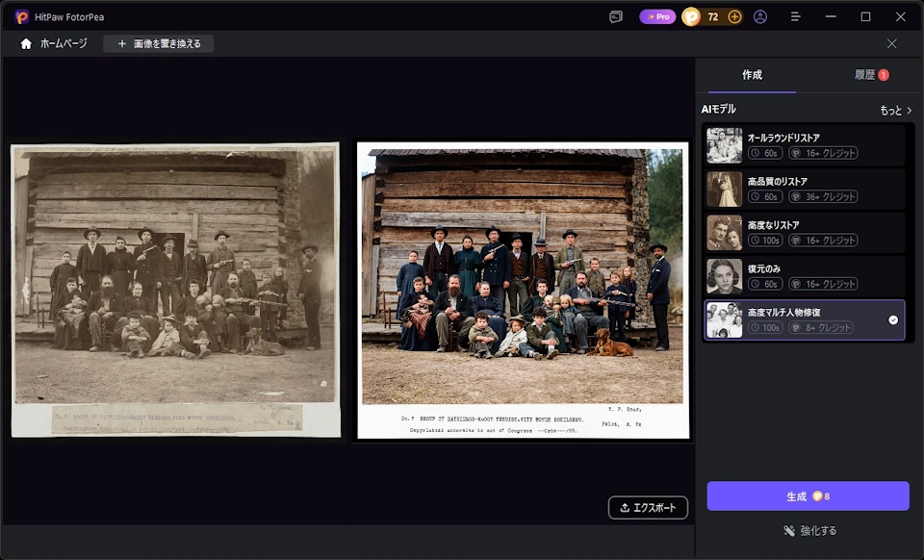Select the オールラウンドリストア model
The image size is (924, 560).
(805, 145)
